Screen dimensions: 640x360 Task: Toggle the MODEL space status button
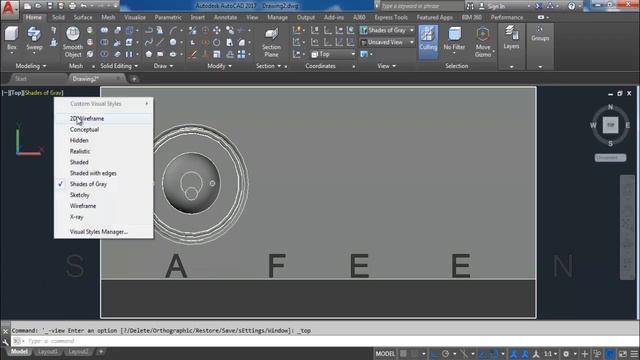point(385,353)
